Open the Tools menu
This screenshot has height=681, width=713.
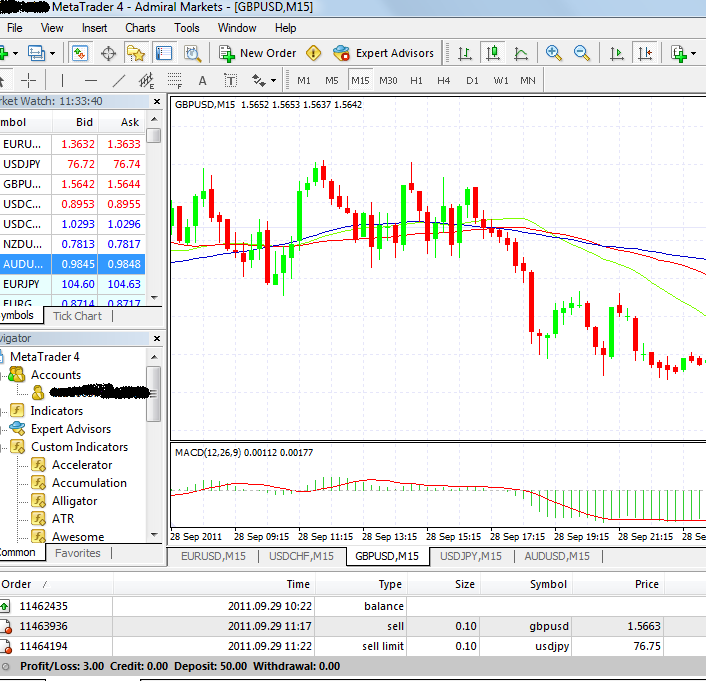point(186,28)
